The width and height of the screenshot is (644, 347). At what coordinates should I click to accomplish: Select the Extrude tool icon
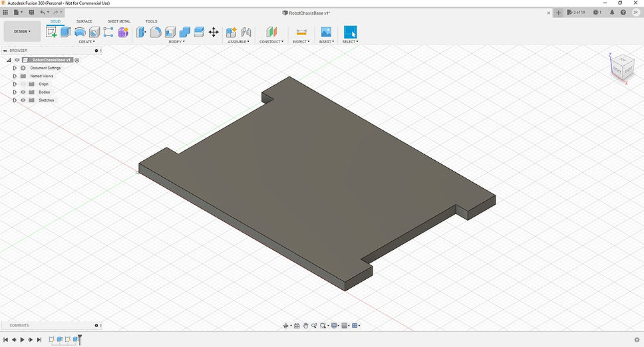point(66,32)
